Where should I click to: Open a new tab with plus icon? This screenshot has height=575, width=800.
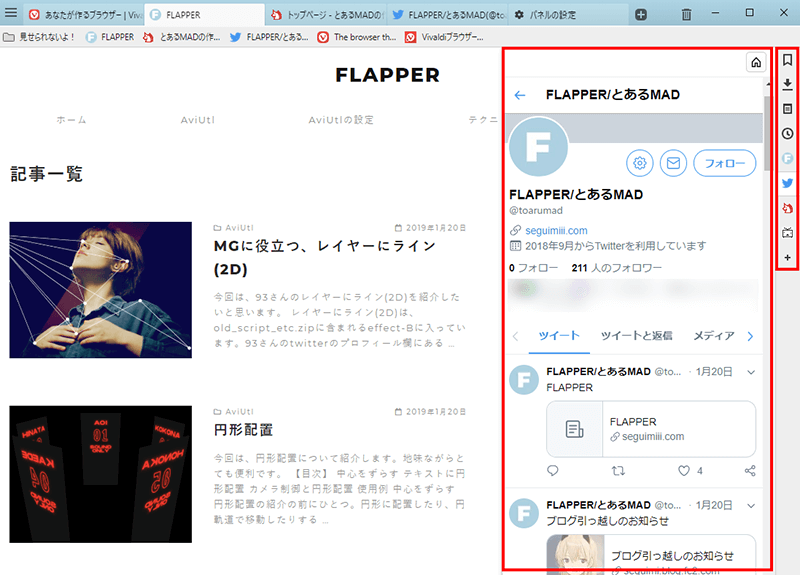pos(641,15)
